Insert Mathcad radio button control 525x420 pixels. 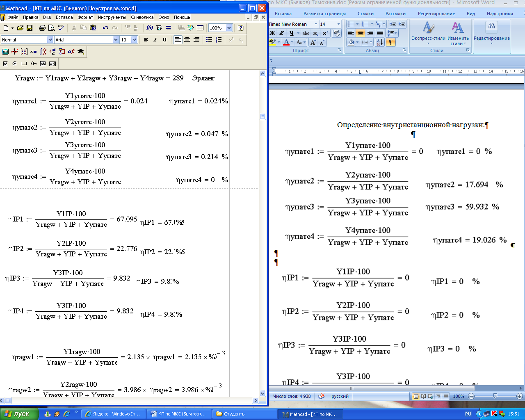pos(15,64)
